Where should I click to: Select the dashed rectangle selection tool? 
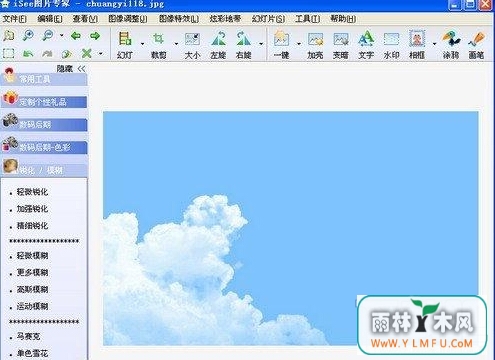coord(8,53)
